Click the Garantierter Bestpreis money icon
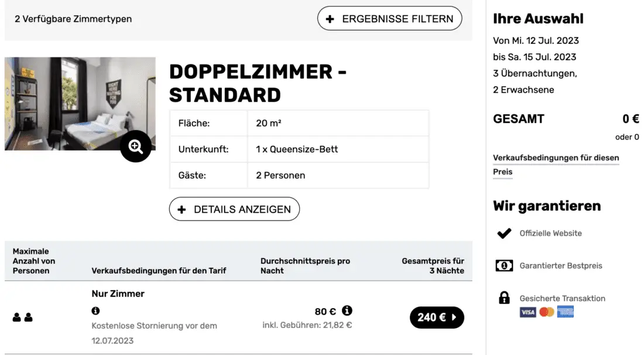This screenshot has width=644, height=355. pos(504,266)
